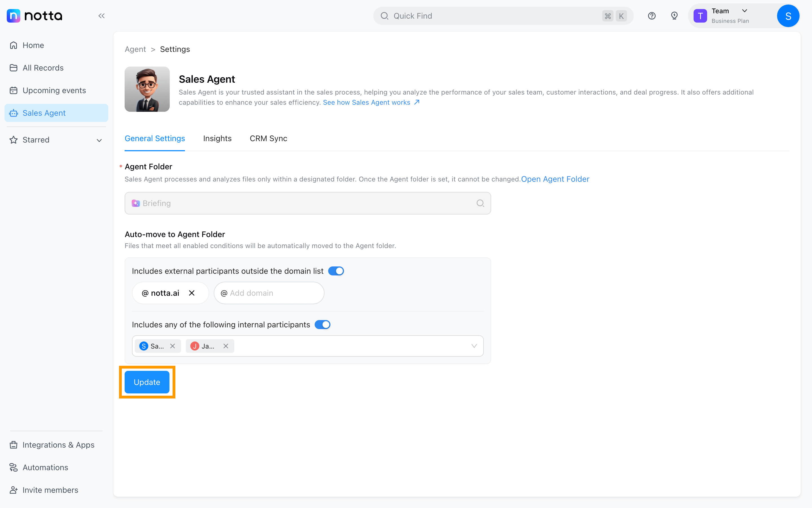The image size is (812, 508).
Task: Click the Starred star icon
Action: click(x=14, y=140)
